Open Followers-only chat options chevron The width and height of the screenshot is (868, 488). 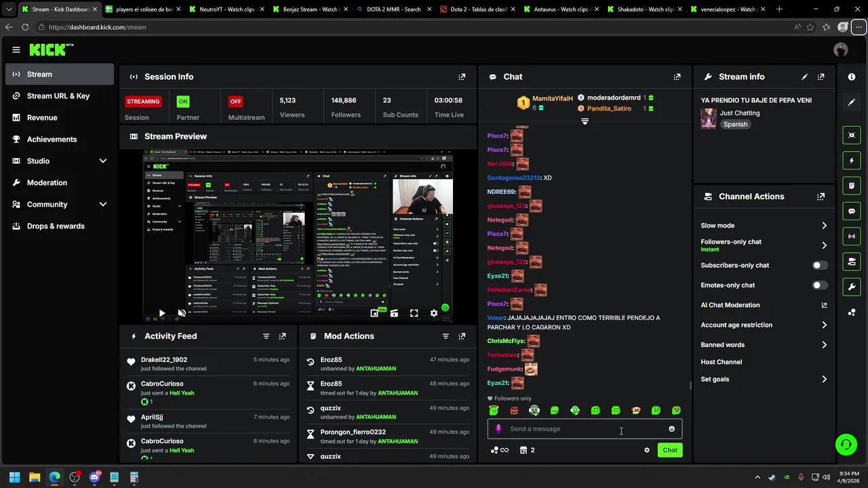pos(824,245)
